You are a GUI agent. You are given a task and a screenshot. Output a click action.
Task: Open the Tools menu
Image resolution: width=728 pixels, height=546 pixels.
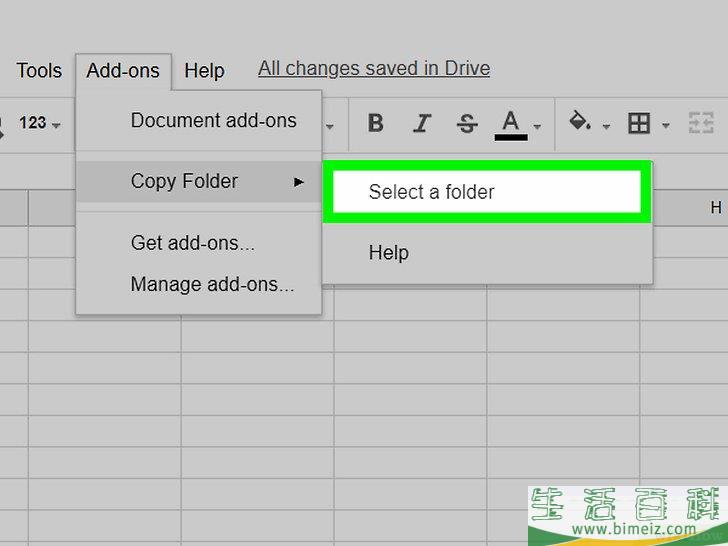click(39, 70)
